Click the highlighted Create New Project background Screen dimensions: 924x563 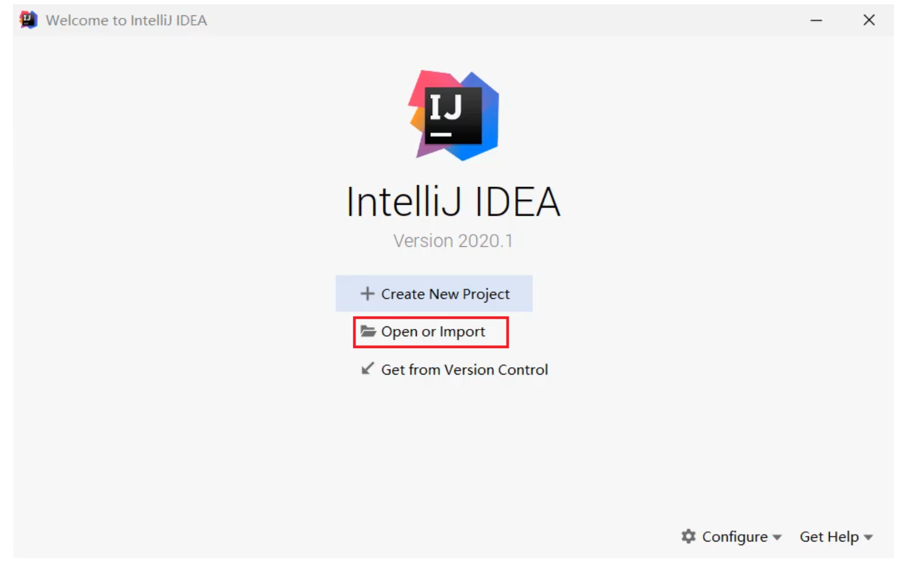434,293
